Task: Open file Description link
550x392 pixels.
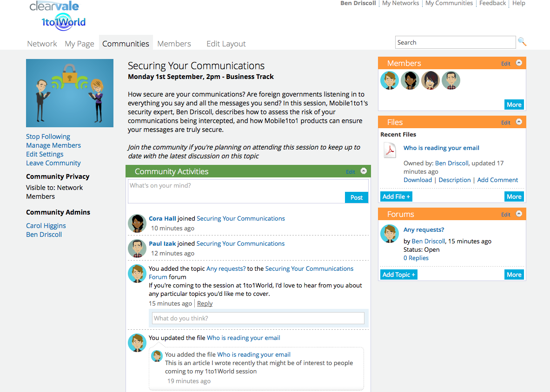Action: tap(455, 180)
